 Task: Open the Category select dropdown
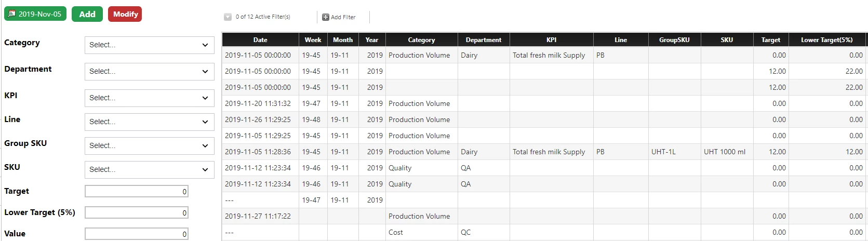point(150,45)
